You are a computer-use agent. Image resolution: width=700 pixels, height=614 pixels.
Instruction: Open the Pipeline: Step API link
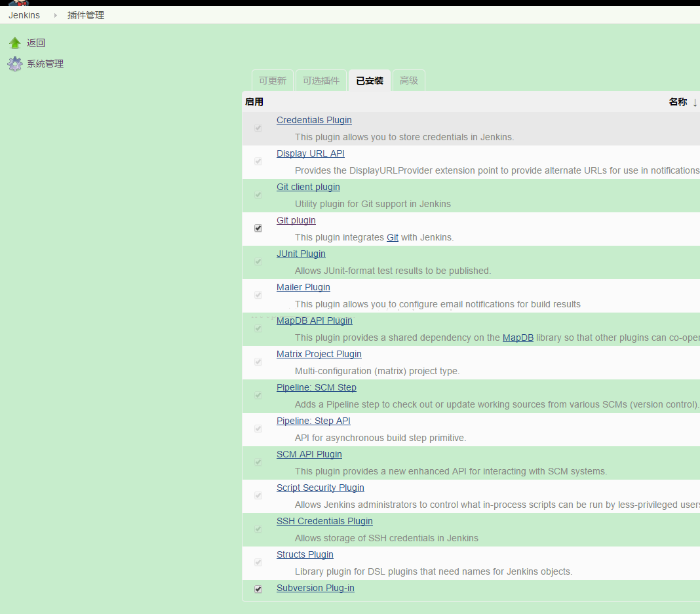(x=313, y=421)
